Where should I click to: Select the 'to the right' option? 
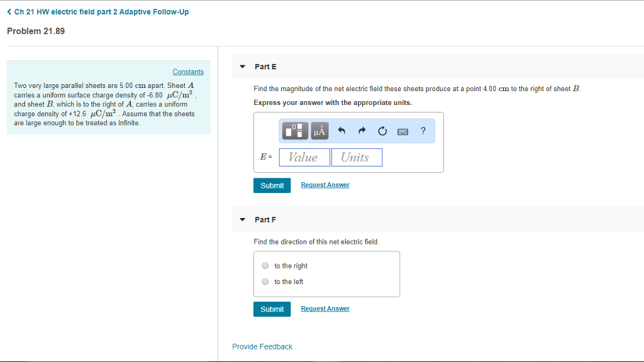click(265, 265)
